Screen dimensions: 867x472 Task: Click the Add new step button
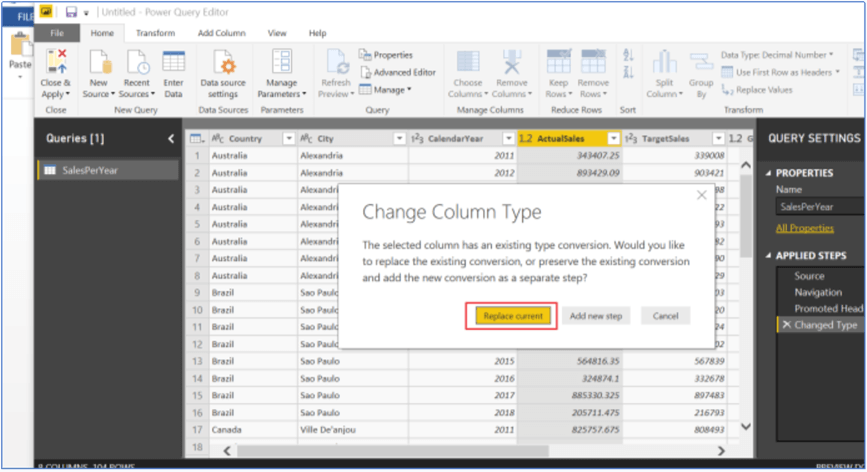(x=596, y=316)
